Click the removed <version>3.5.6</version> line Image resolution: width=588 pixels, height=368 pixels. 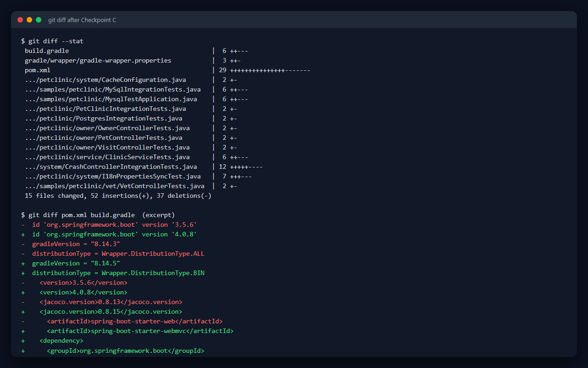[x=74, y=282]
